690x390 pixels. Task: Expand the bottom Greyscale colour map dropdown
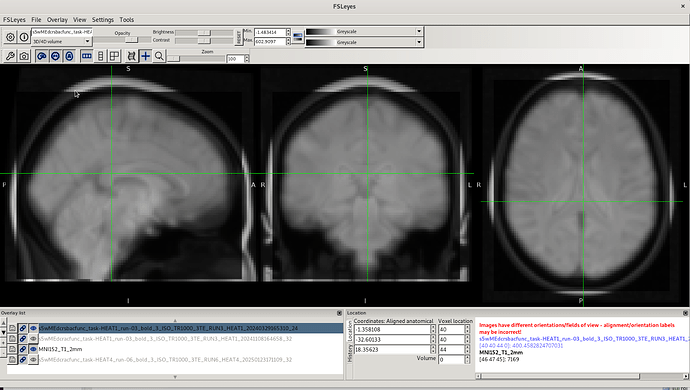(363, 42)
